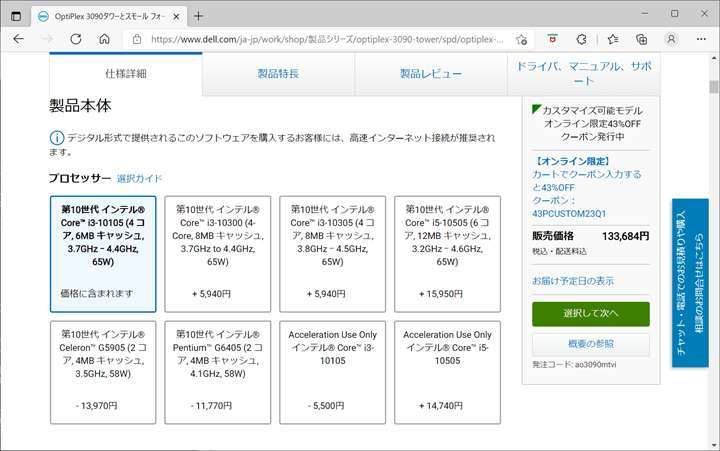Click the オンライン限定 coupon link
The image size is (720, 451).
[587, 187]
